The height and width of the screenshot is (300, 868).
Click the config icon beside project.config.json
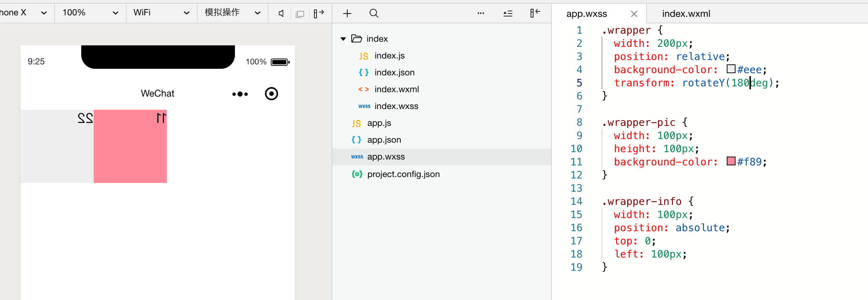coord(357,174)
